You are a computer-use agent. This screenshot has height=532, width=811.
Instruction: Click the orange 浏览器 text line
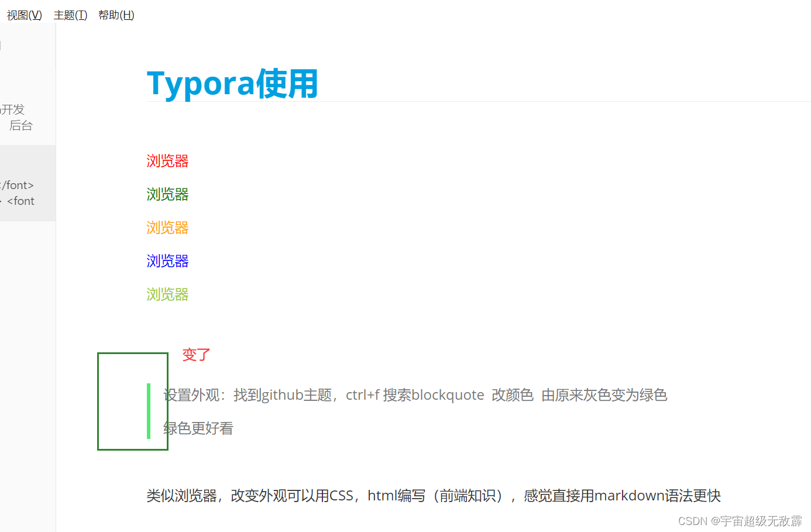click(167, 228)
